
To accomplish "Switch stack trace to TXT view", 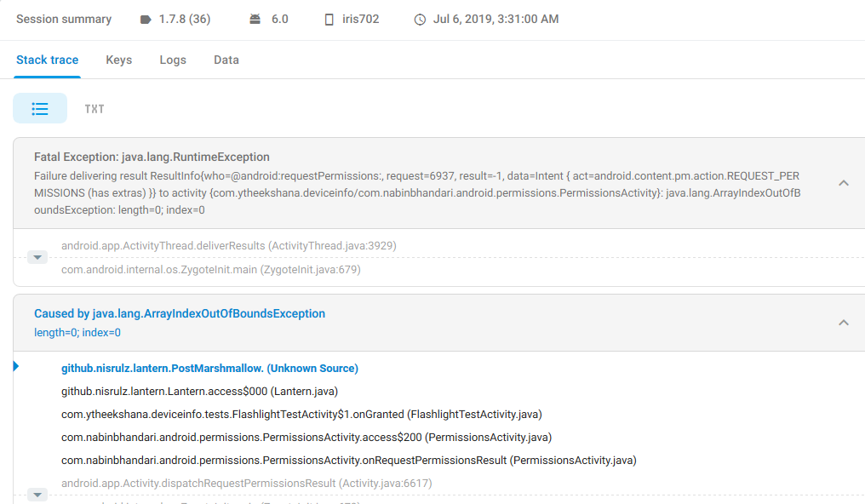I will point(95,109).
